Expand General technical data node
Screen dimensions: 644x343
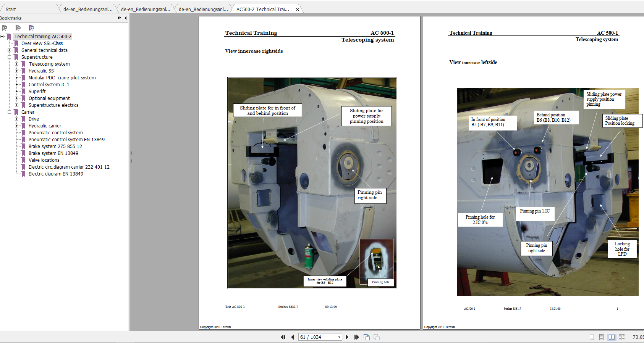coord(10,50)
